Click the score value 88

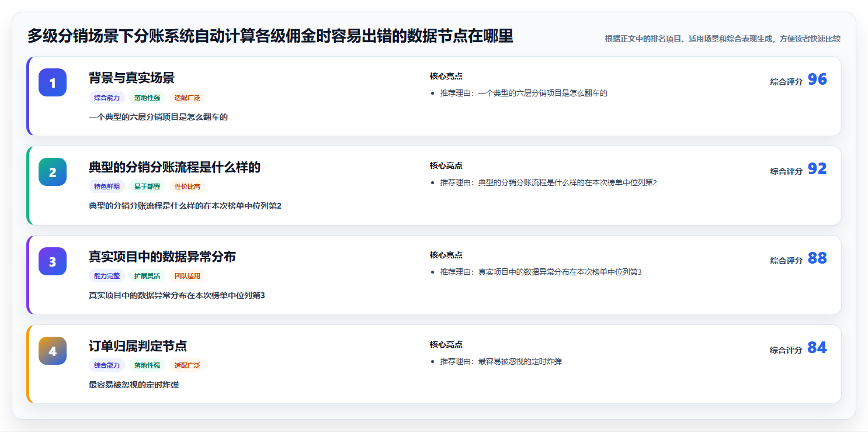817,258
